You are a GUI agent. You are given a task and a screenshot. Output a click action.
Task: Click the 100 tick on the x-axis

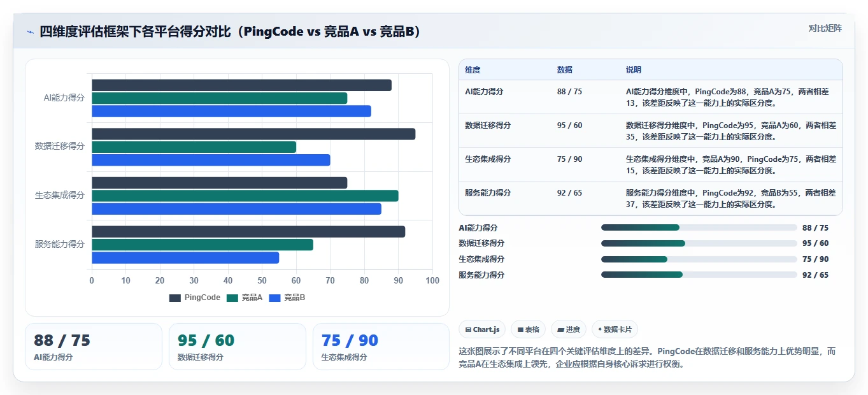coord(432,280)
